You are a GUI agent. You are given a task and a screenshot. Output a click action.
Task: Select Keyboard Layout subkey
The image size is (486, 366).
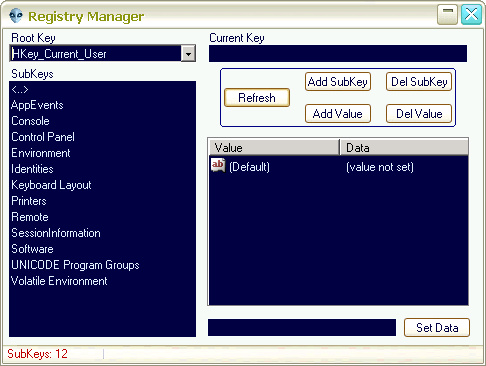click(x=102, y=185)
